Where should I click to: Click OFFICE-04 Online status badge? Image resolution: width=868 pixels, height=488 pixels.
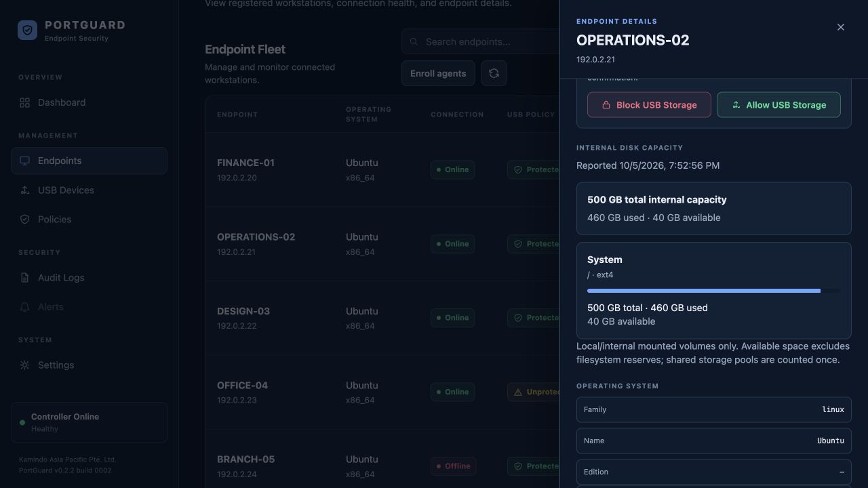(x=452, y=392)
